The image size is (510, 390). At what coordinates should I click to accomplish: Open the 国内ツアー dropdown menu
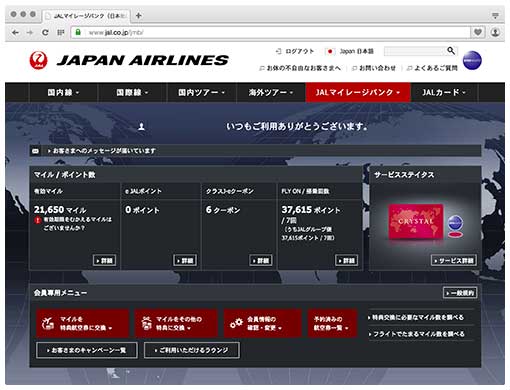coord(201,92)
